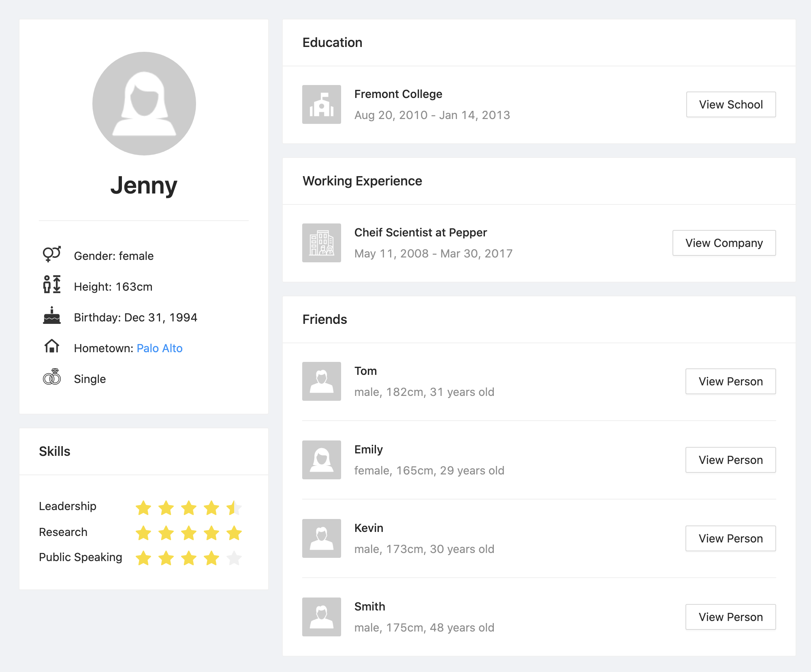811x672 pixels.
Task: Click the gender symbol icon
Action: [51, 254]
